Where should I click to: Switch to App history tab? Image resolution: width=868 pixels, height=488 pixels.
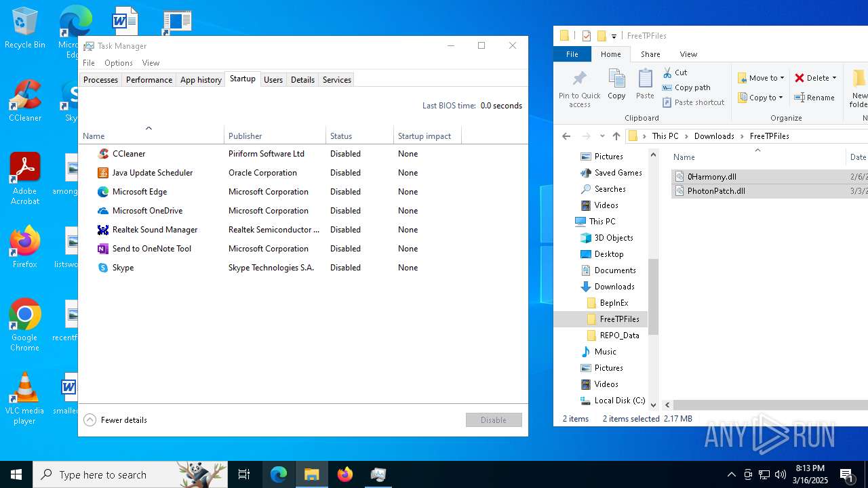click(201, 80)
